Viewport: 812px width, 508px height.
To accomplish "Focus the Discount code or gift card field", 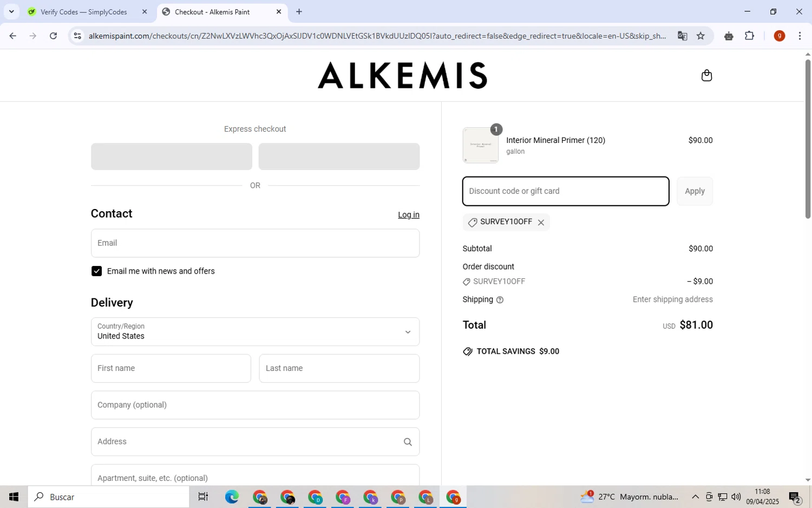I will [566, 191].
